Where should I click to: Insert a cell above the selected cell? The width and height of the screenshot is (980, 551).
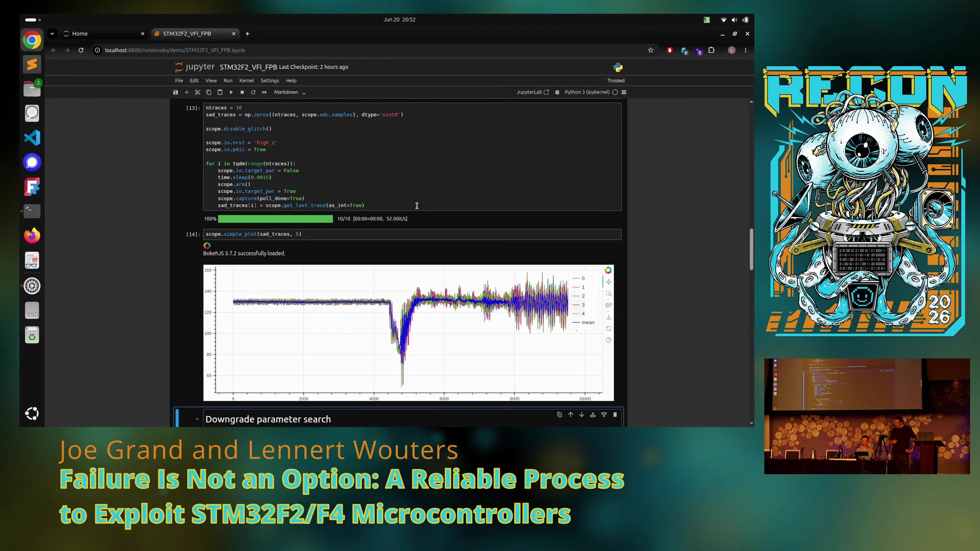592,415
